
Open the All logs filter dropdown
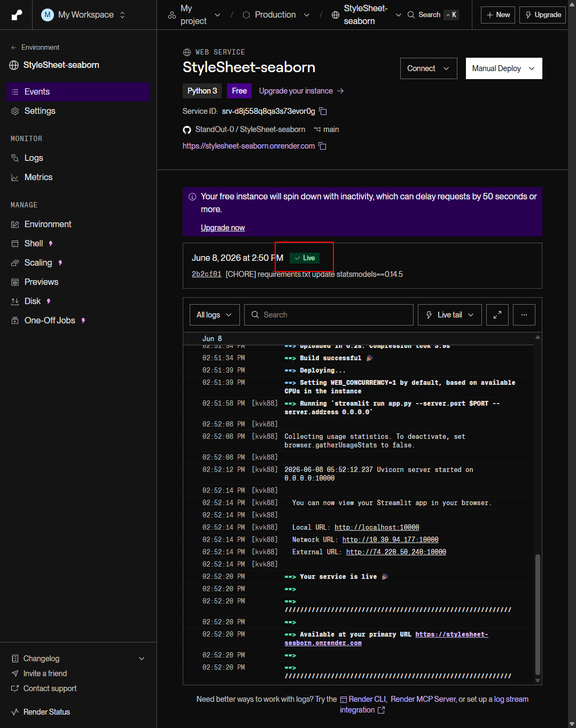(214, 315)
